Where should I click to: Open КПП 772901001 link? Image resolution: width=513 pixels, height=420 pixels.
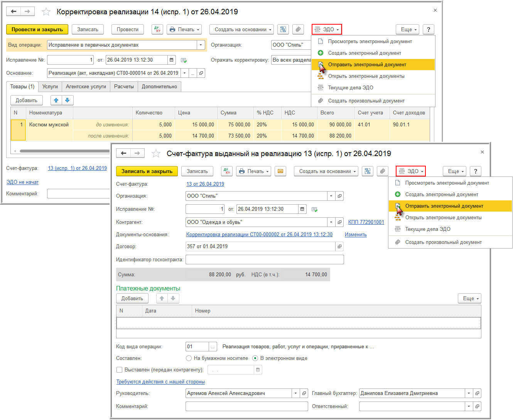pos(366,222)
